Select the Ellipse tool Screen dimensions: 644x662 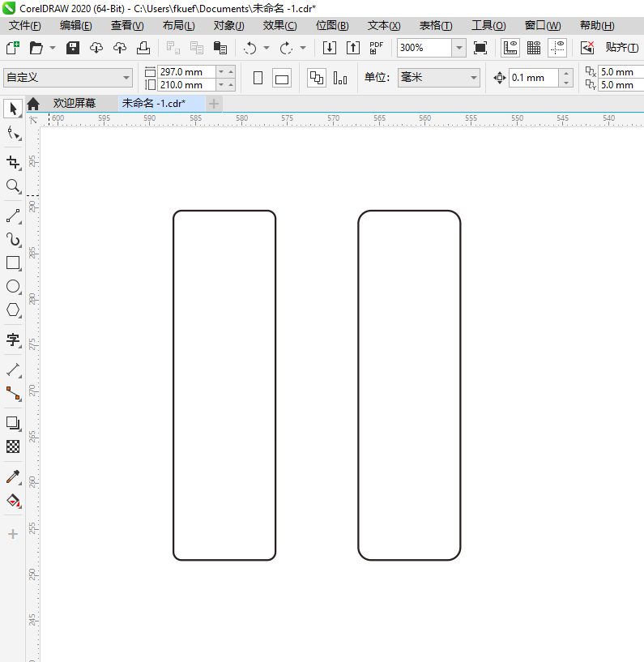[13, 287]
